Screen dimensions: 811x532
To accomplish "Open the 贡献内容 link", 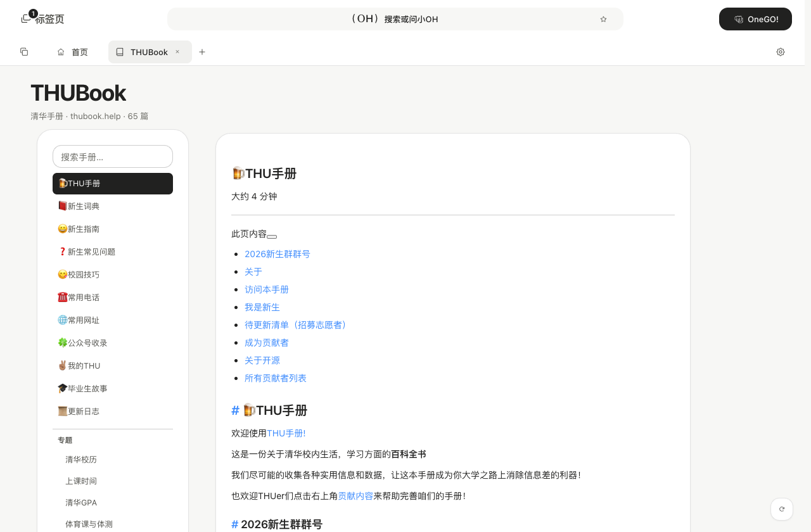I will [x=355, y=496].
